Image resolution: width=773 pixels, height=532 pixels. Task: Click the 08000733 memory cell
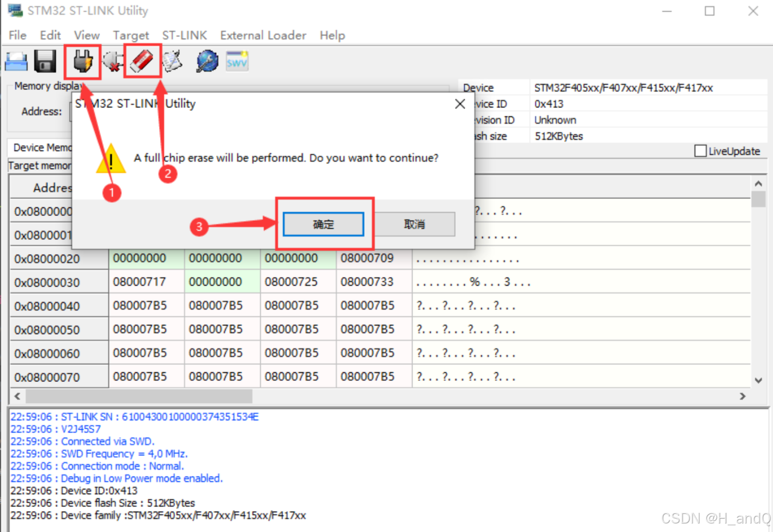374,282
